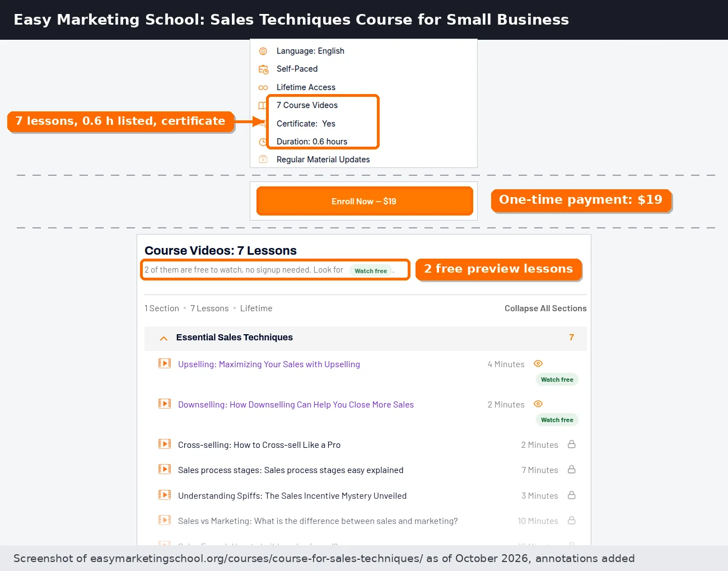
Task: Click the Watch free badge under Downselling
Action: (557, 420)
